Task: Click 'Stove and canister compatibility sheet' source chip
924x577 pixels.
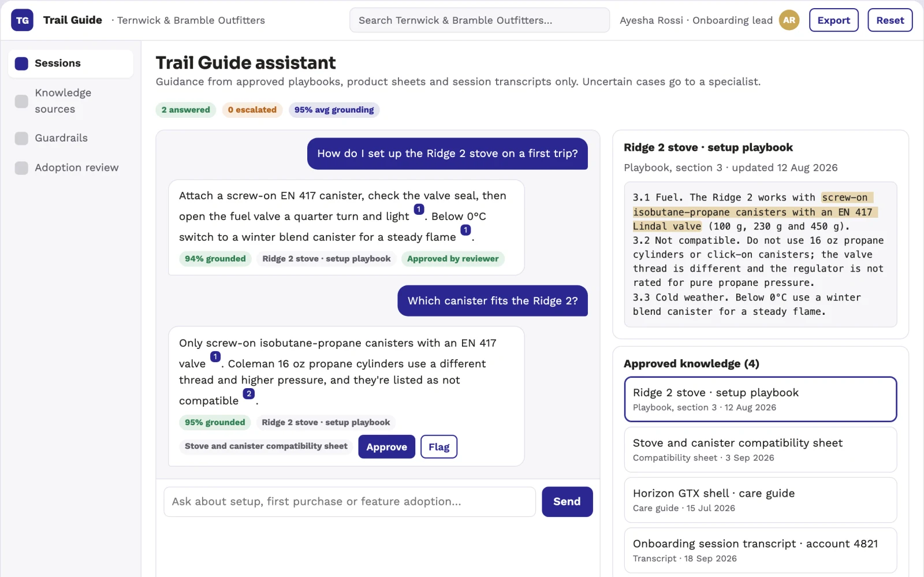Action: 266,446
